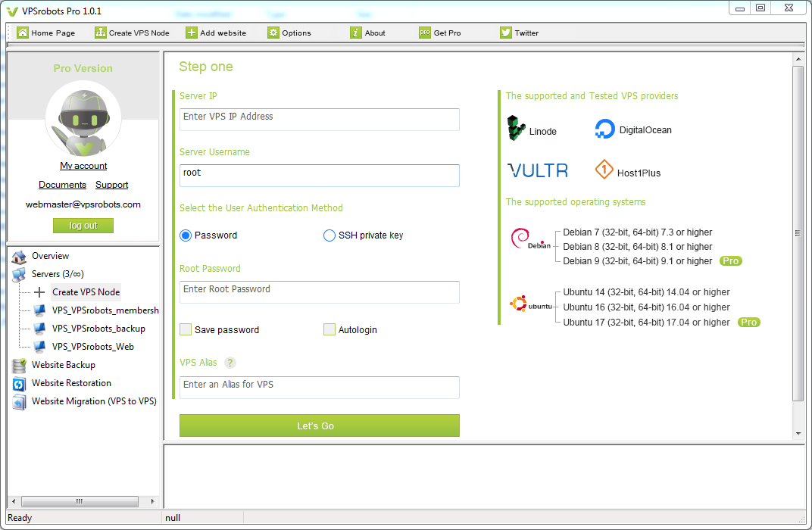Tick the Autologin checkbox
The image size is (812, 530).
click(329, 329)
